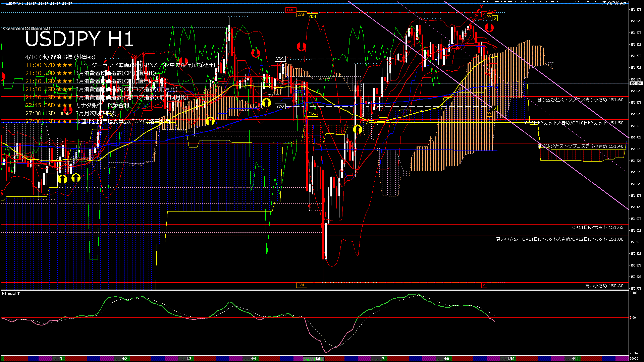
Task: Select the white YDO level tag
Action: 280,106
